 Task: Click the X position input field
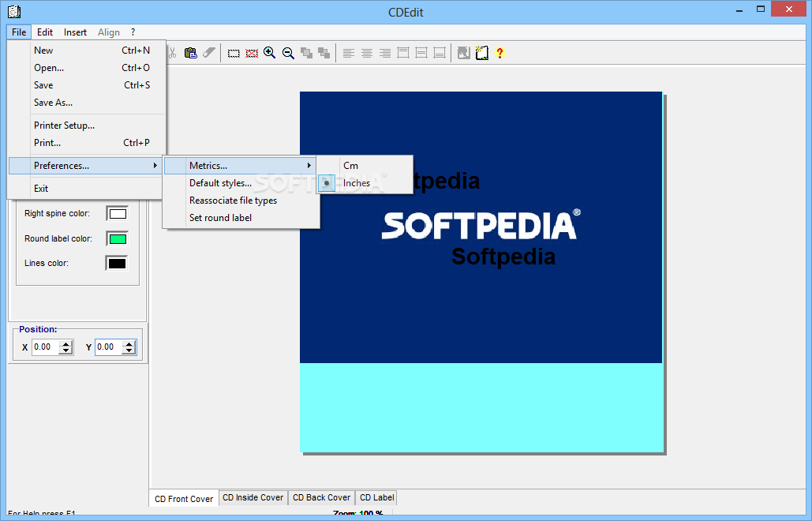46,347
